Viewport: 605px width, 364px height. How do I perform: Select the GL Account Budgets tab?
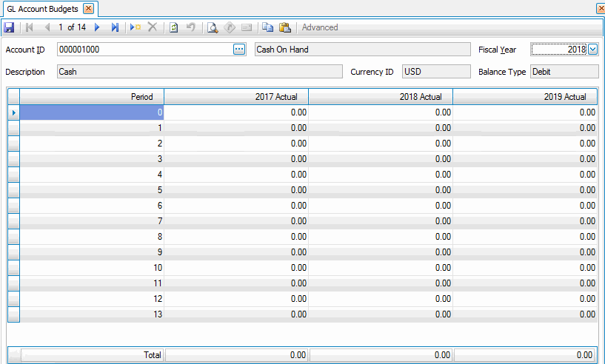[42, 8]
